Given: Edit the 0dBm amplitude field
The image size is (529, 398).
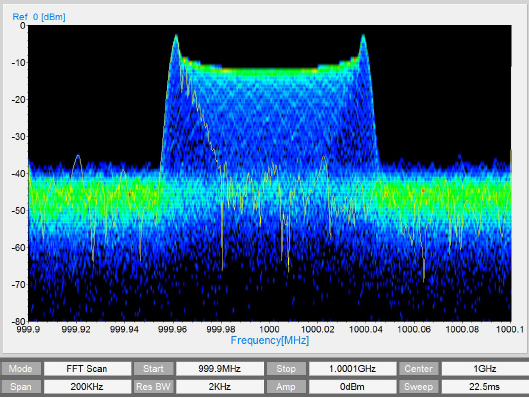Looking at the screenshot, I should [353, 387].
